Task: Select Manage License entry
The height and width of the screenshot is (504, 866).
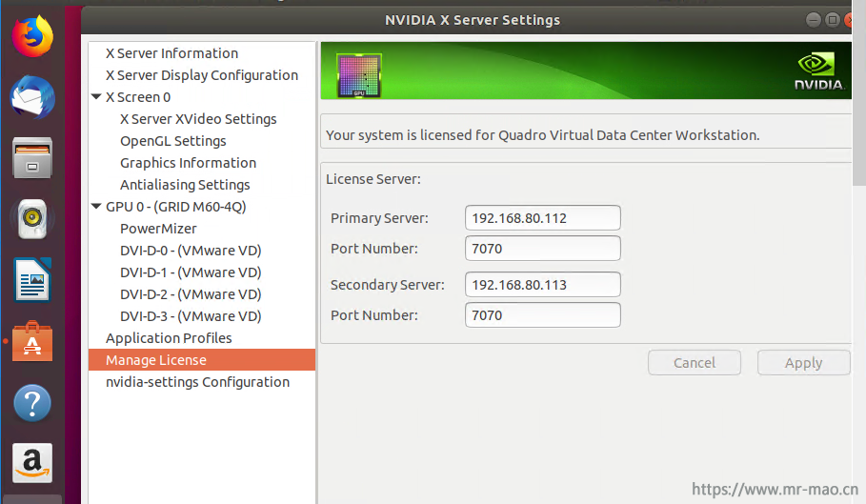Action: coord(202,360)
